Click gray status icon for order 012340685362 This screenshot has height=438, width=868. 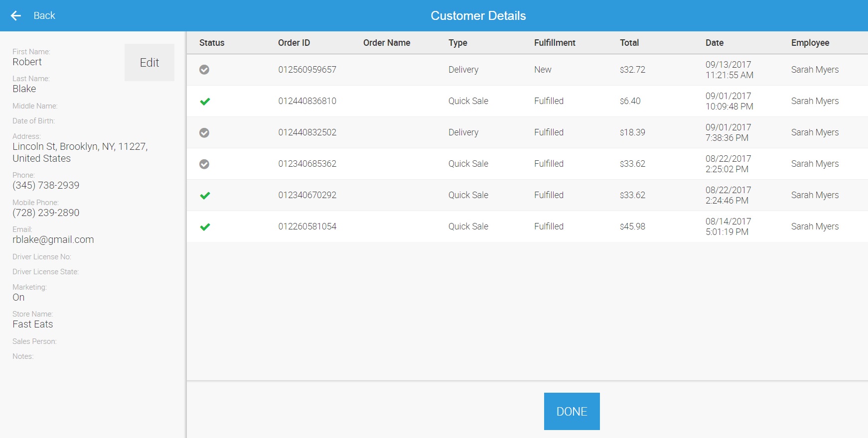[x=204, y=164]
